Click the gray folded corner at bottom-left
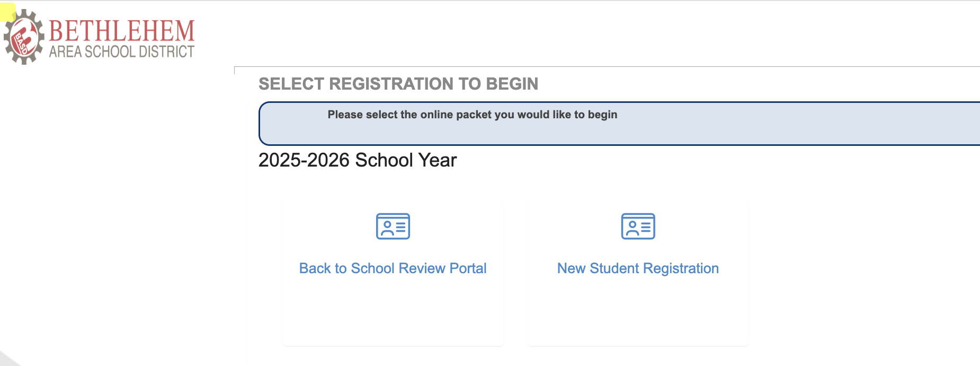980x366 pixels. point(7,359)
